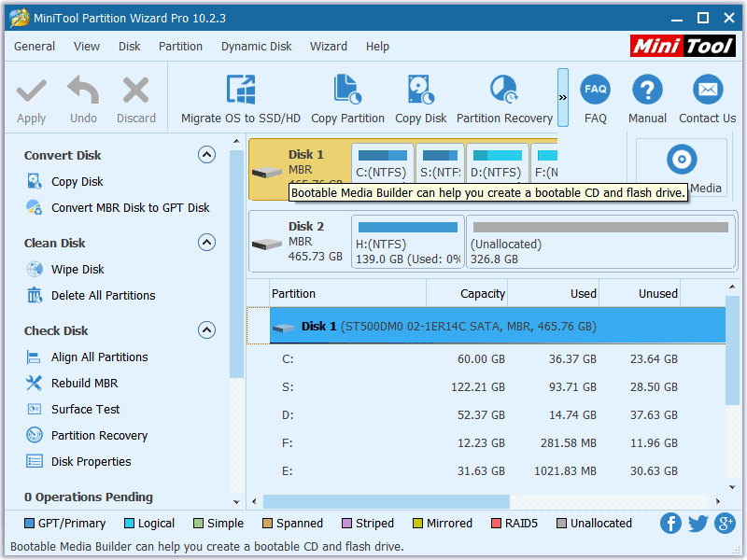
Task: Select Copy Disk in left sidebar
Action: pyautogui.click(x=78, y=182)
